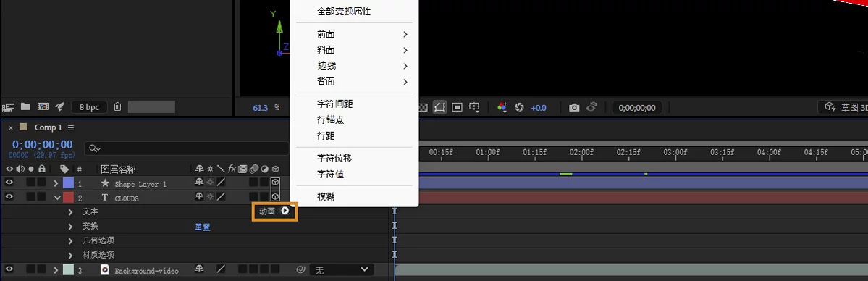The image size is (868, 281).
Task: Click the 重置 link for 变换
Action: (x=202, y=227)
